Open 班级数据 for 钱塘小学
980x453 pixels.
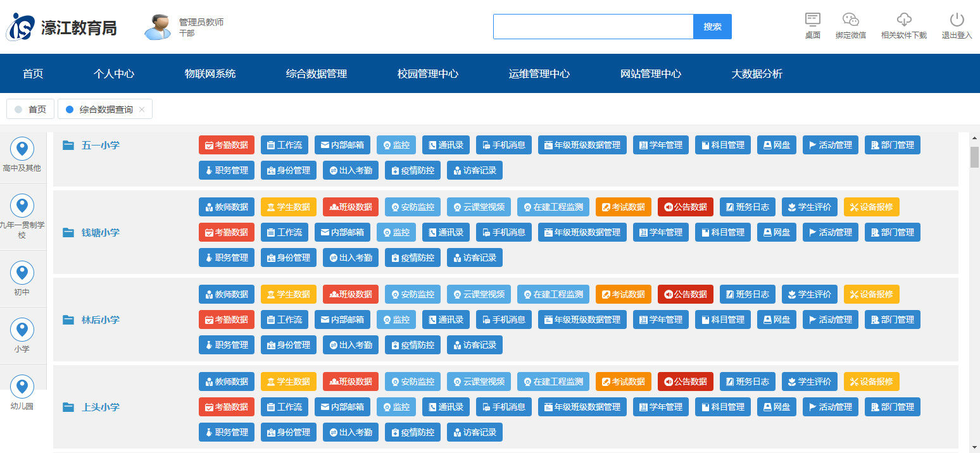[x=351, y=207]
